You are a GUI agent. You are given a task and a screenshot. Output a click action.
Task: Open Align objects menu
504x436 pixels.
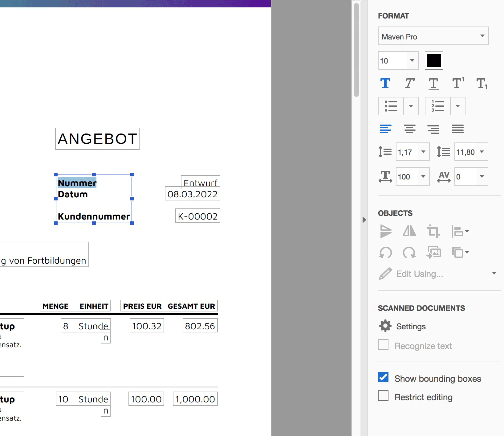coord(460,231)
